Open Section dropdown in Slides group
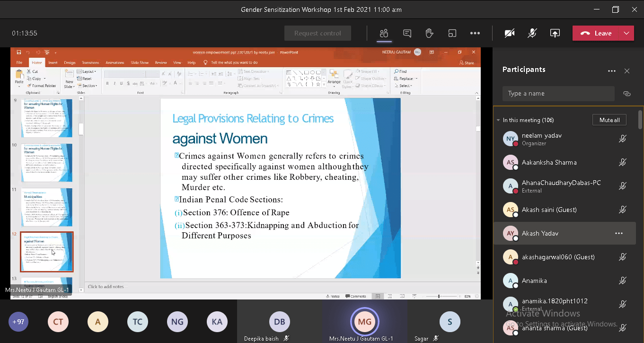Screen dimensions: 644x343 coord(88,86)
